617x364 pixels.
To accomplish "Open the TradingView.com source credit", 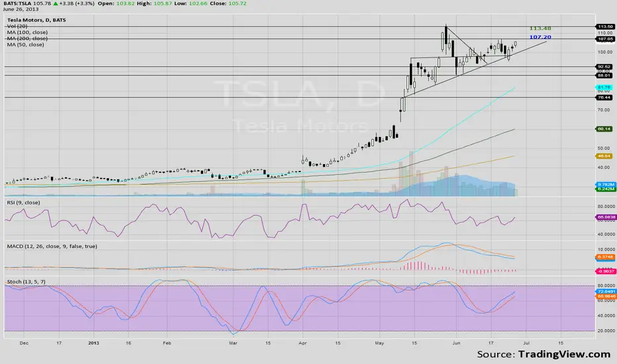I will pos(564,354).
